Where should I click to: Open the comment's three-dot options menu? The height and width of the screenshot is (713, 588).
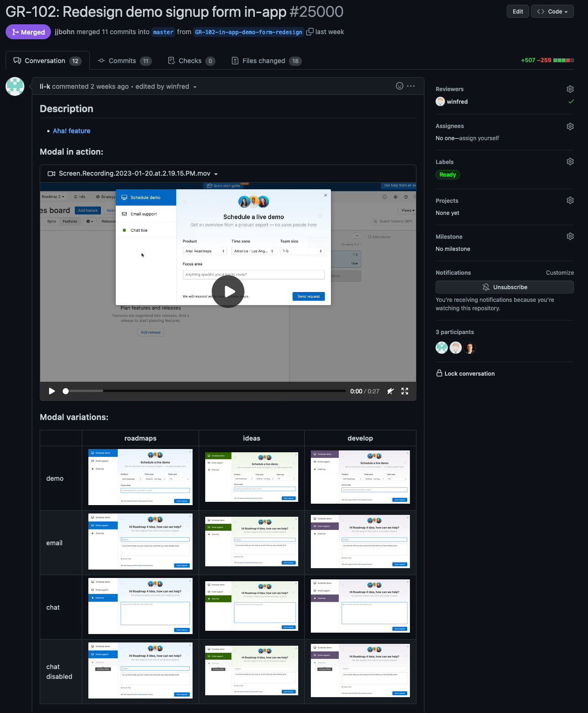click(411, 86)
